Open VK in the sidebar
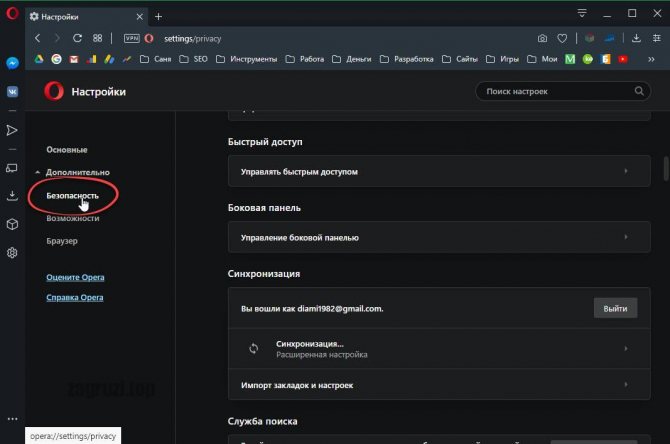Viewport: 670px width, 444px height. (12, 91)
